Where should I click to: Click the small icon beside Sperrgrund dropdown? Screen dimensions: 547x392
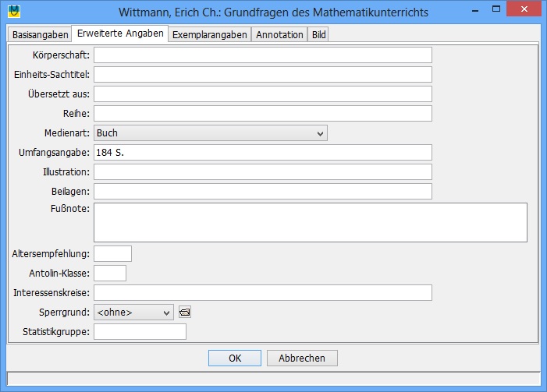point(184,313)
